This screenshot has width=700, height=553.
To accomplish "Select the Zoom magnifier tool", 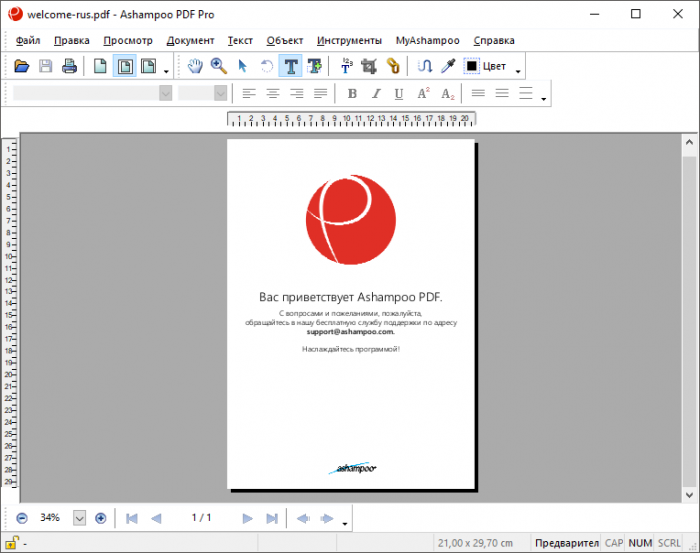I will pyautogui.click(x=218, y=67).
